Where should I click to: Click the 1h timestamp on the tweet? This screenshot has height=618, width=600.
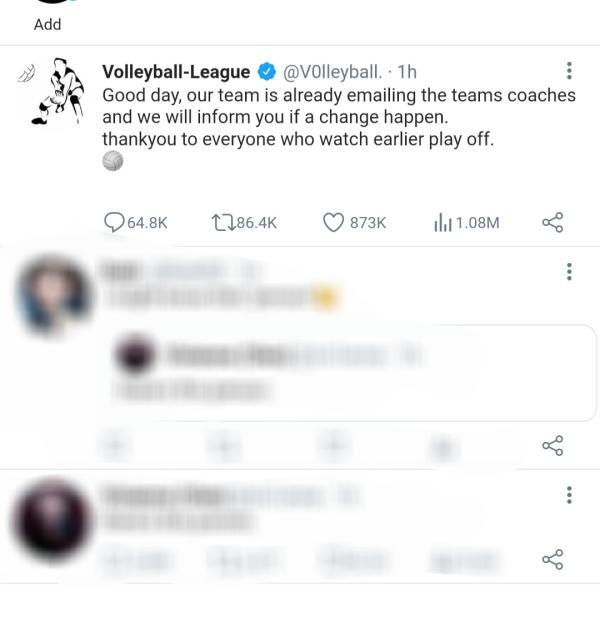[x=407, y=72]
